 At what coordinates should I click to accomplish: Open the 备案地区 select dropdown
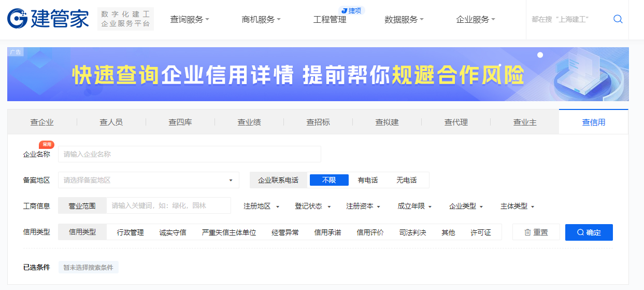point(149,180)
